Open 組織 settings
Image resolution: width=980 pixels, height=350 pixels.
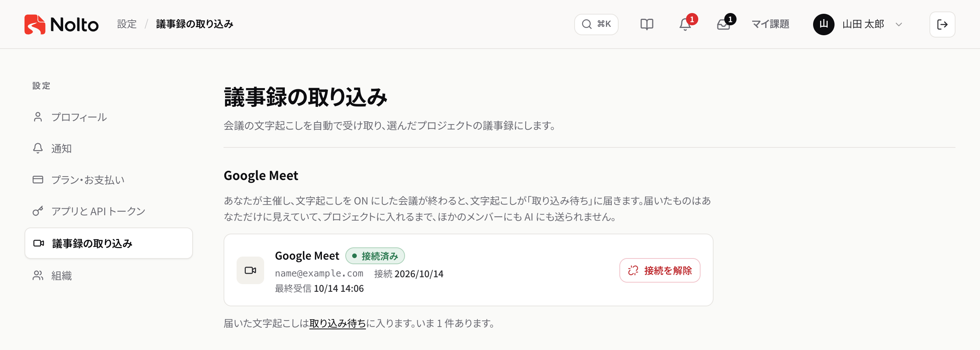click(x=108, y=275)
